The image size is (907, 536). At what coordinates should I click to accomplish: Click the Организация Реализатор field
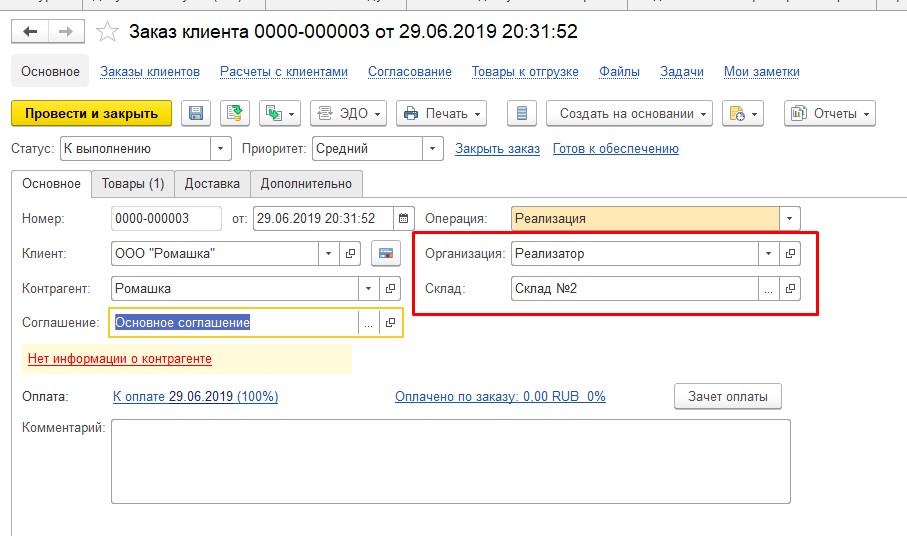point(635,253)
